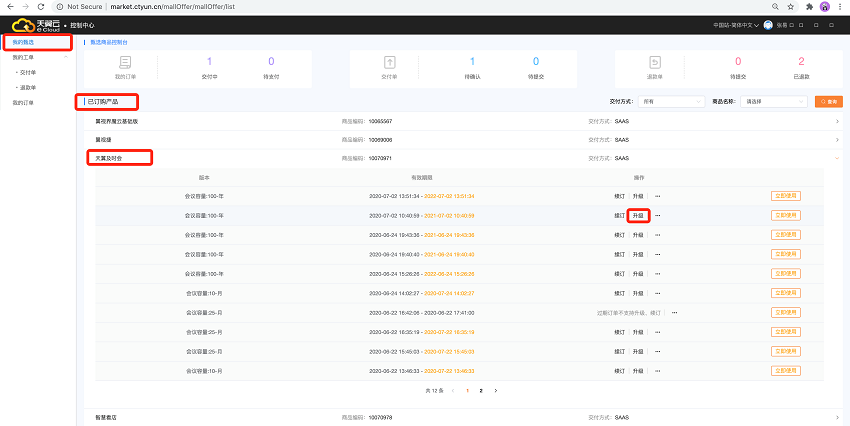Click the 退款单 return icon in summary card
The width and height of the screenshot is (850, 426).
pyautogui.click(x=653, y=62)
